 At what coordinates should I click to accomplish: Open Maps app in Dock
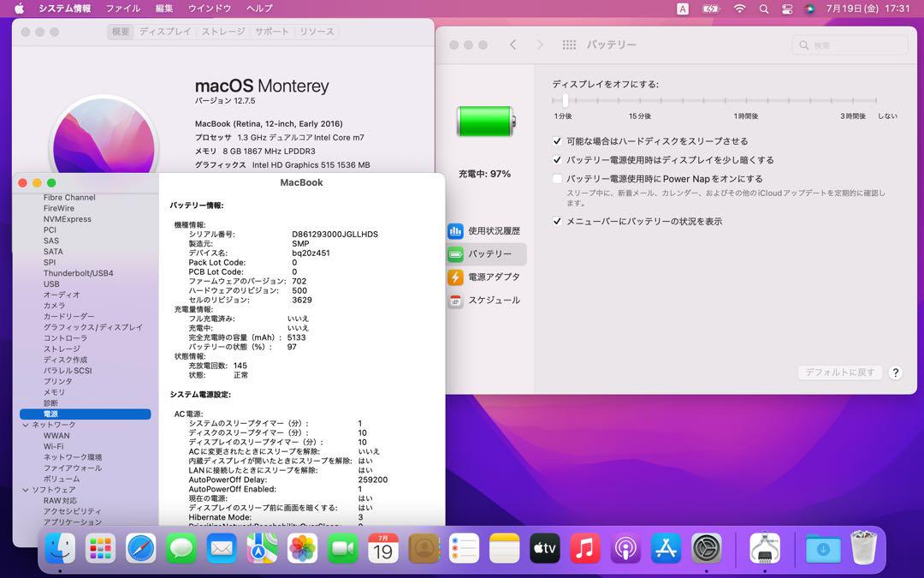click(263, 549)
